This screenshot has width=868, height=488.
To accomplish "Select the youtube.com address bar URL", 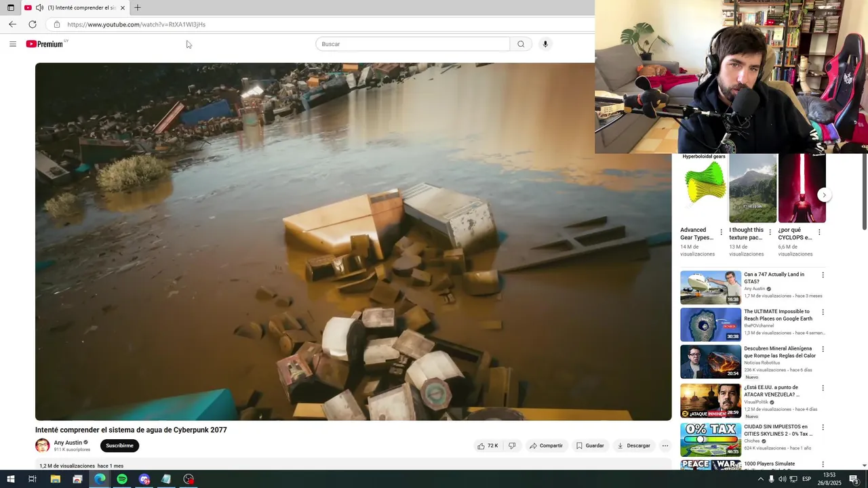I will coord(136,24).
